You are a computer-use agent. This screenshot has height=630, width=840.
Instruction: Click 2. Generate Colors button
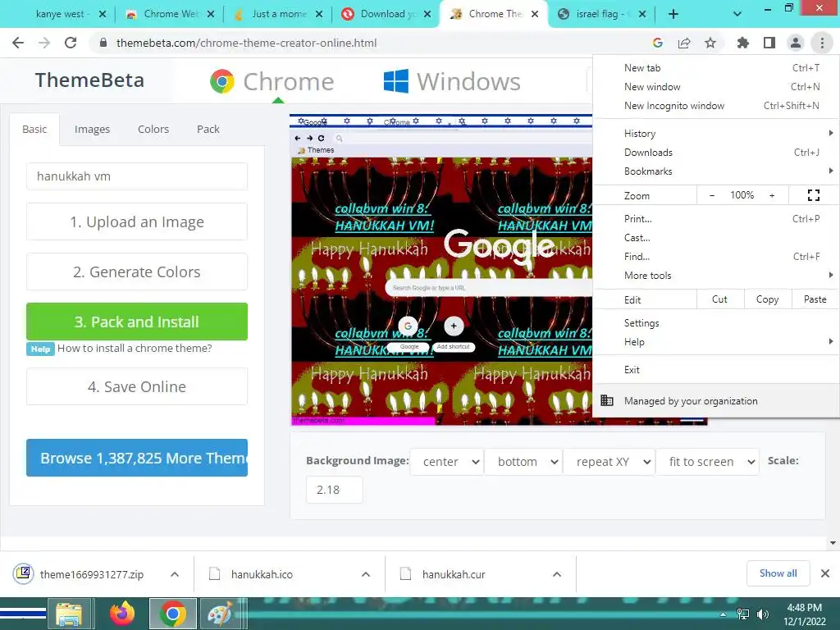click(x=137, y=272)
